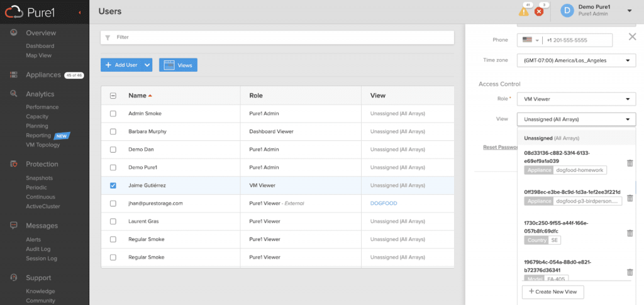Click the Demo Pure1 user avatar
Viewport: 644px width, 305px height.
(x=567, y=11)
